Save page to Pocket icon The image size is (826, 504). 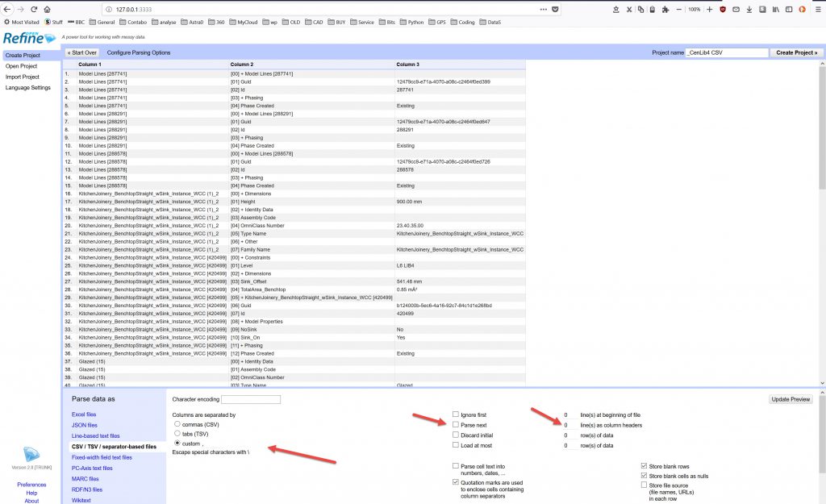pos(554,9)
